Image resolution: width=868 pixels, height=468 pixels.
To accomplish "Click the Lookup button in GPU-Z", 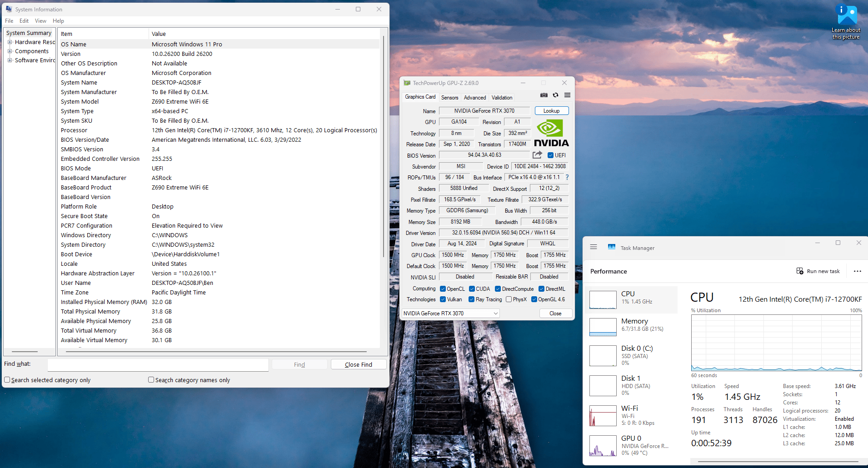I will (x=551, y=111).
